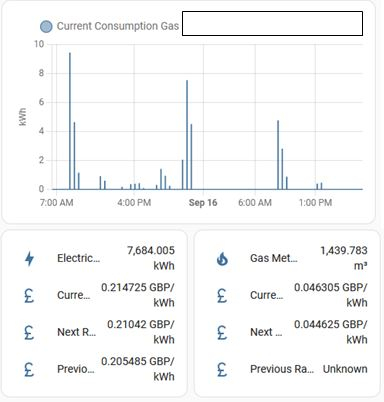The width and height of the screenshot is (384, 402).
Task: Select the 0.044625 GBP/kWh value
Action: coord(331,332)
